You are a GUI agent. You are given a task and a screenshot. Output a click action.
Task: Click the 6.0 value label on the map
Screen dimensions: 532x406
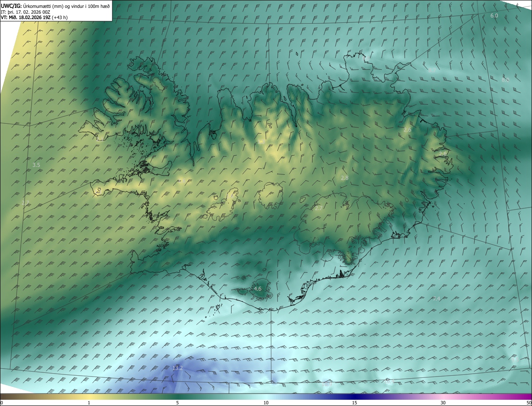(x=494, y=15)
